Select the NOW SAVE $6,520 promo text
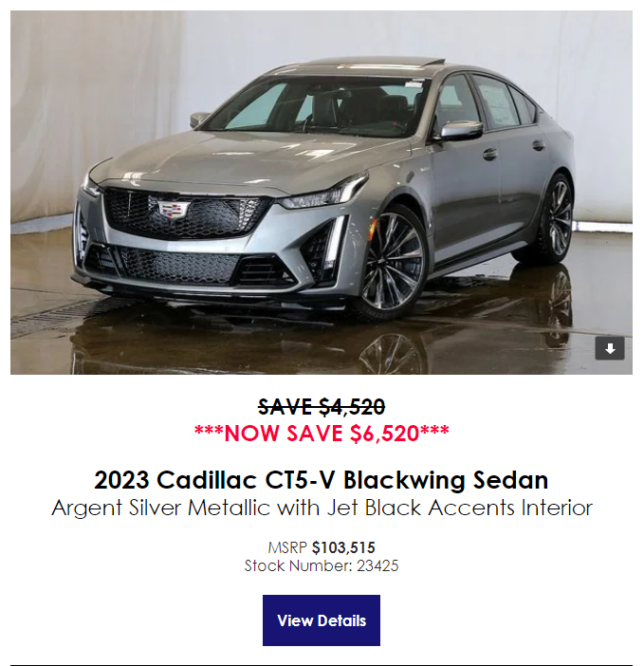Image resolution: width=644 pixels, height=666 pixels. coord(322,434)
